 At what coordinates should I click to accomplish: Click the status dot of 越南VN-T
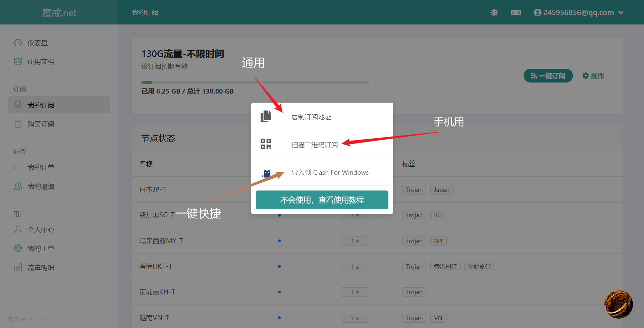279,318
